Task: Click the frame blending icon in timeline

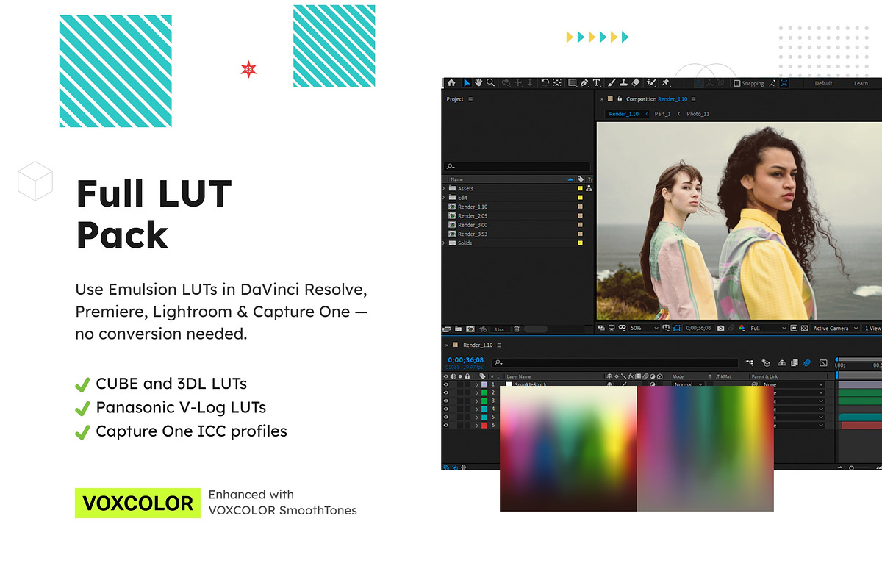Action: (795, 363)
